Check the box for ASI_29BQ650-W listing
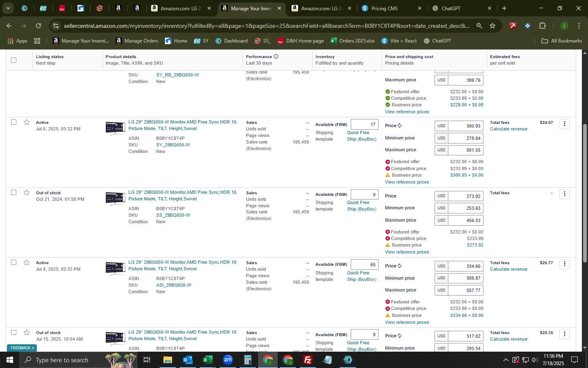This screenshot has height=368, width=588. point(13,263)
